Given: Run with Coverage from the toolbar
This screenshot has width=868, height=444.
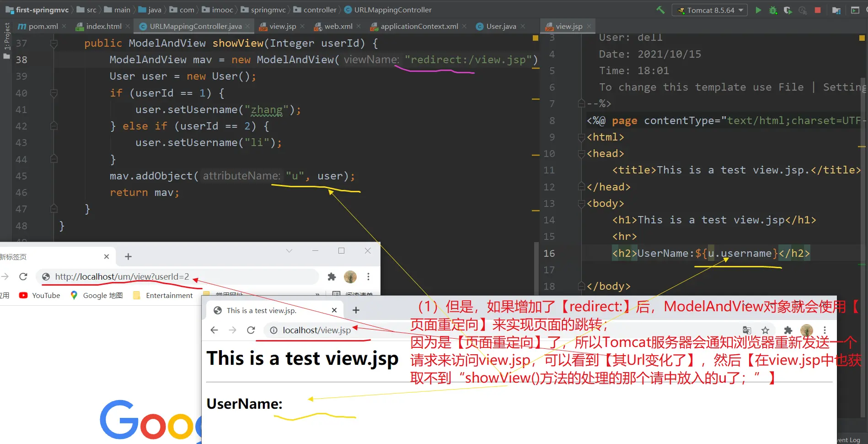Looking at the screenshot, I should 788,10.
